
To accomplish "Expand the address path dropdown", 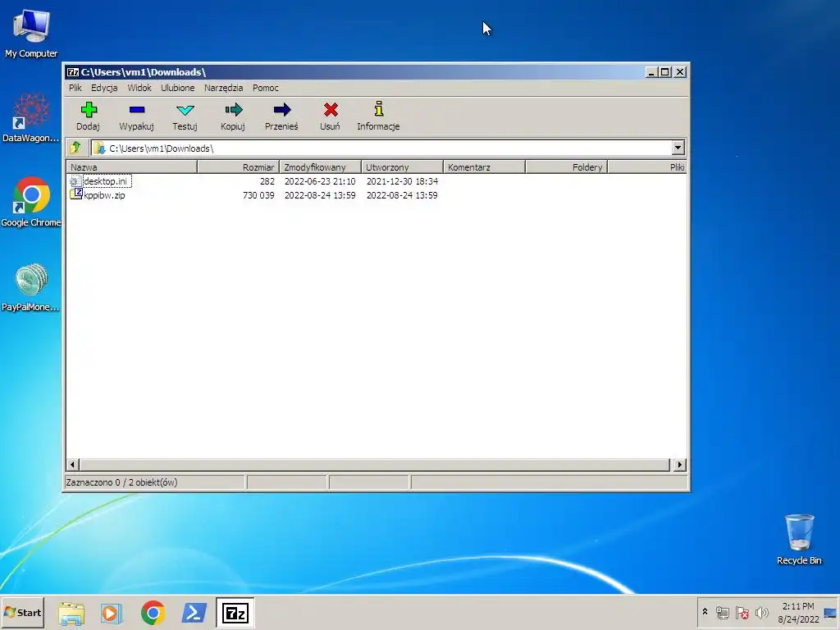I will (x=678, y=148).
